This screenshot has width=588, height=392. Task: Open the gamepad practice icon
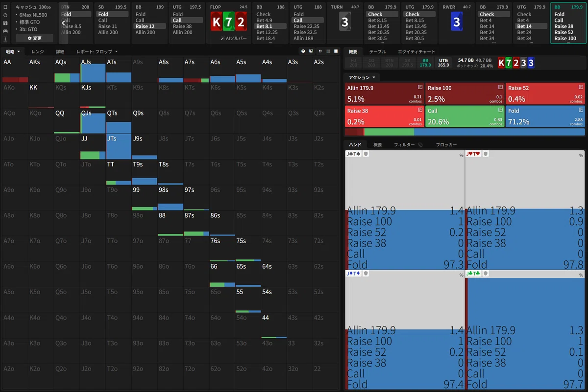point(5,31)
